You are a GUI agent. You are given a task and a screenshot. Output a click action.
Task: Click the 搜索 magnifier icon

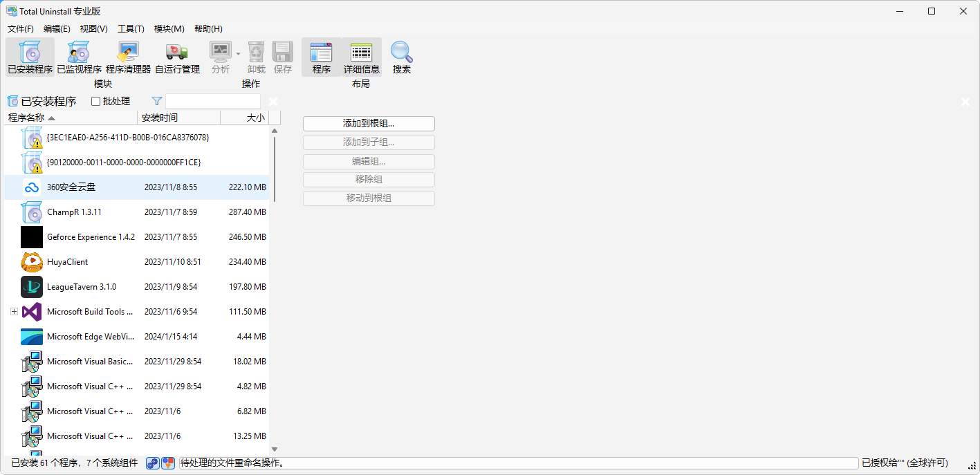401,57
